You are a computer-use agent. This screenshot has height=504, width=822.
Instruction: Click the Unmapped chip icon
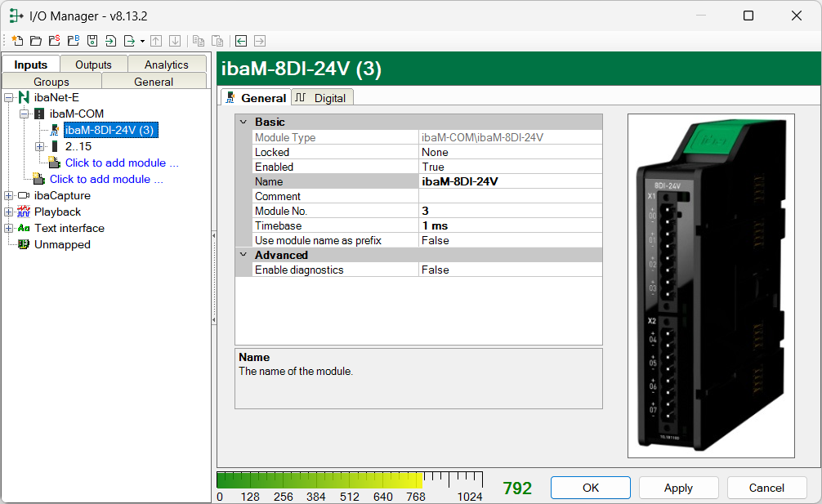click(24, 244)
